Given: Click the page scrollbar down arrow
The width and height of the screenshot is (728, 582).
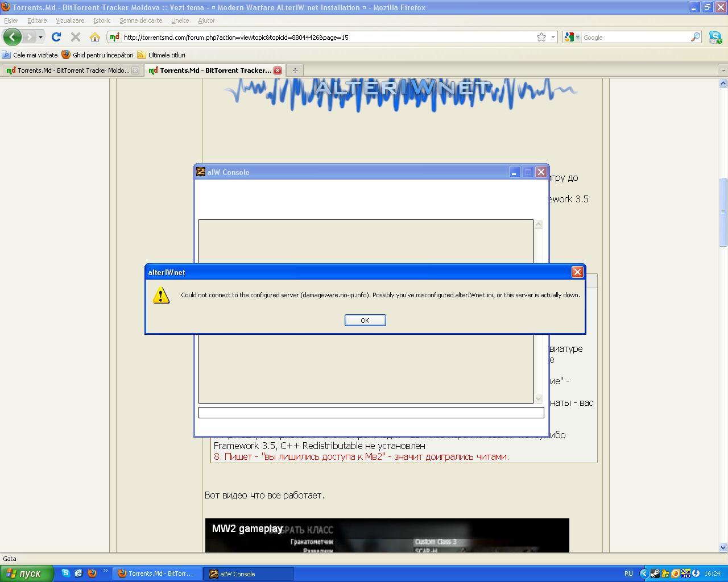Looking at the screenshot, I should coord(723,548).
